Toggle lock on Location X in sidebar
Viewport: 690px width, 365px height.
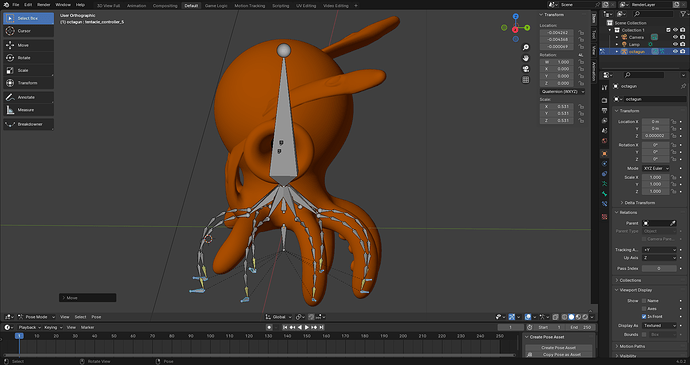click(x=581, y=33)
